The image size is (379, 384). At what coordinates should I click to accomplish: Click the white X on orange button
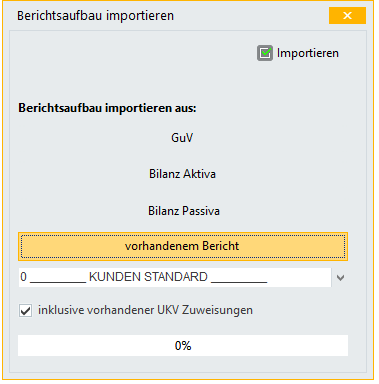point(347,16)
